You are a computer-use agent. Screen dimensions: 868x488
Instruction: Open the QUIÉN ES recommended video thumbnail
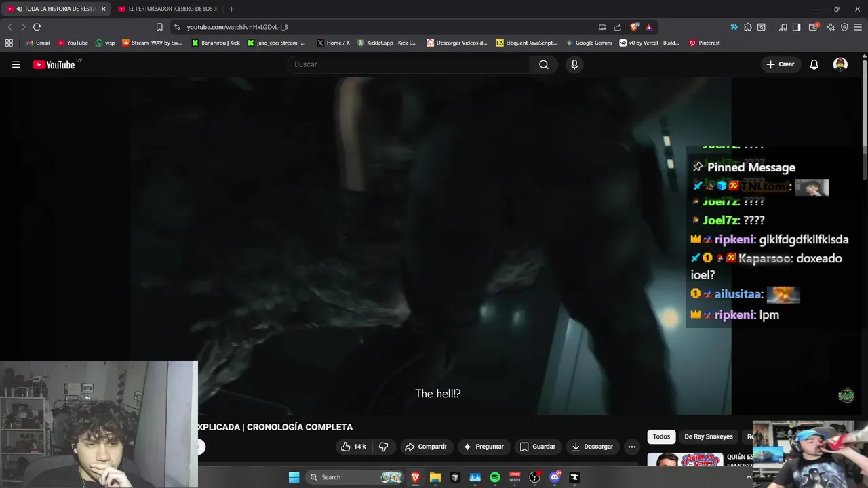pos(685,461)
